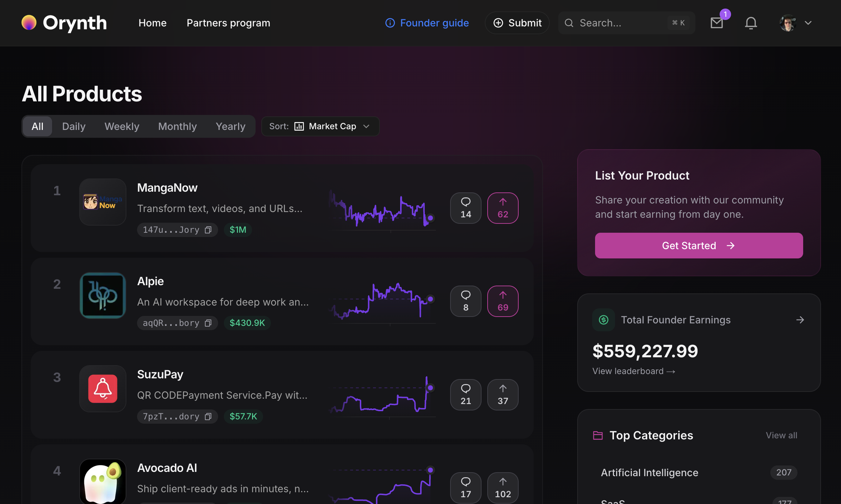841x504 pixels.
Task: Expand the user profile menu chevron
Action: (x=808, y=23)
